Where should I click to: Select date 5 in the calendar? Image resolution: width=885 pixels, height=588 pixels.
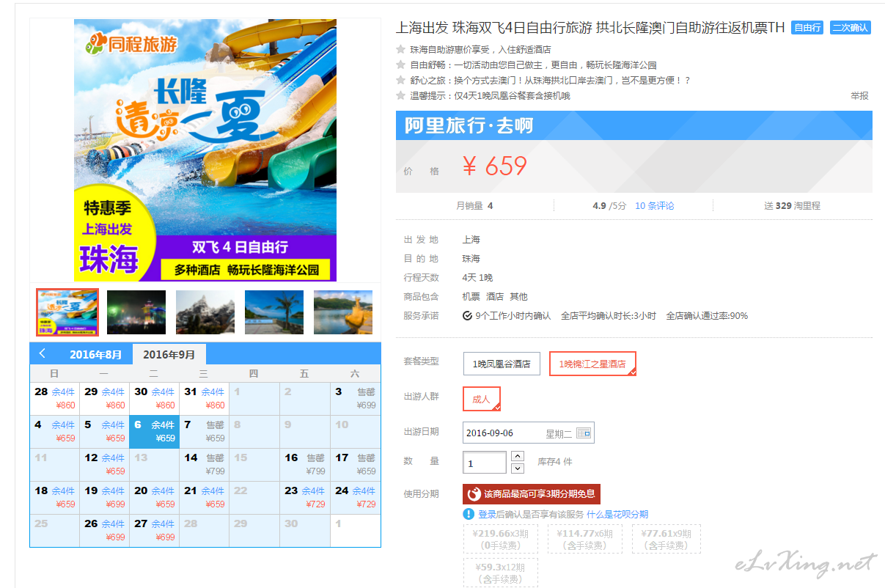[105, 432]
